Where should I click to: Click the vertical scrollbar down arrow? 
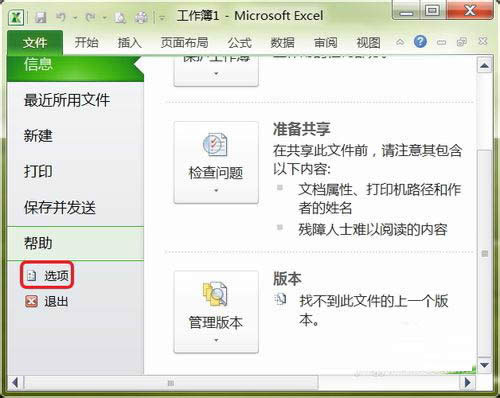pyautogui.click(x=484, y=365)
